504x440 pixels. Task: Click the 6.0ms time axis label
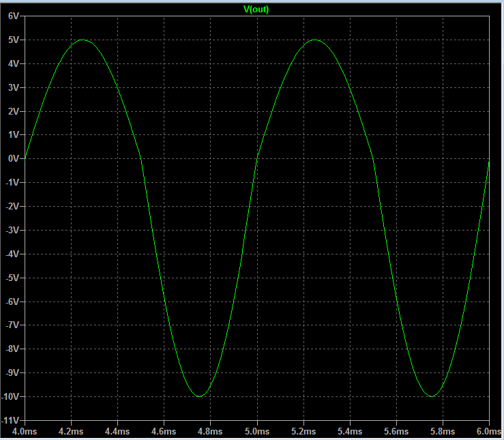coord(489,431)
